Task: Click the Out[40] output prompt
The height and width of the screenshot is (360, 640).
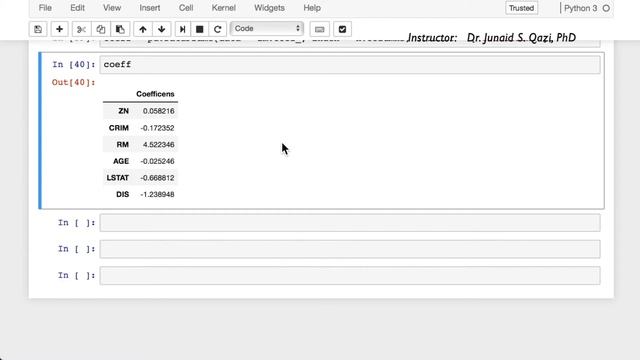Action: coord(73,82)
